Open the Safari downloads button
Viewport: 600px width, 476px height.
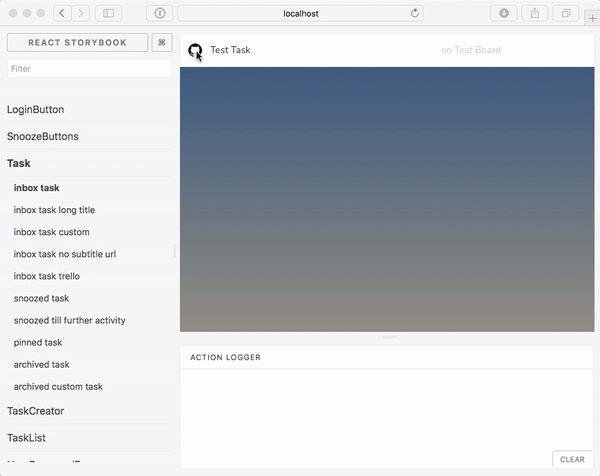click(504, 13)
